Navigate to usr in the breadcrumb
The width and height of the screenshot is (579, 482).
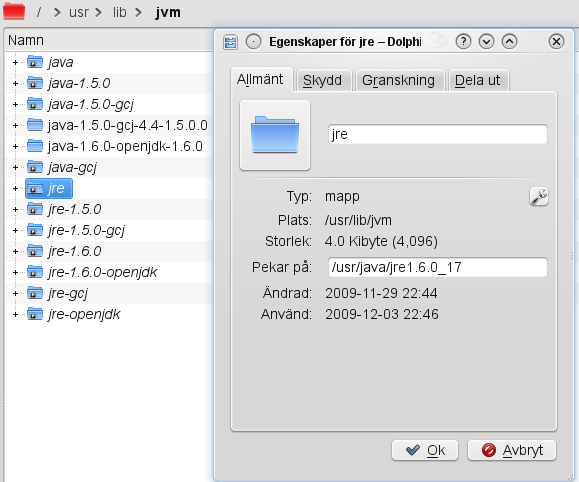point(79,12)
